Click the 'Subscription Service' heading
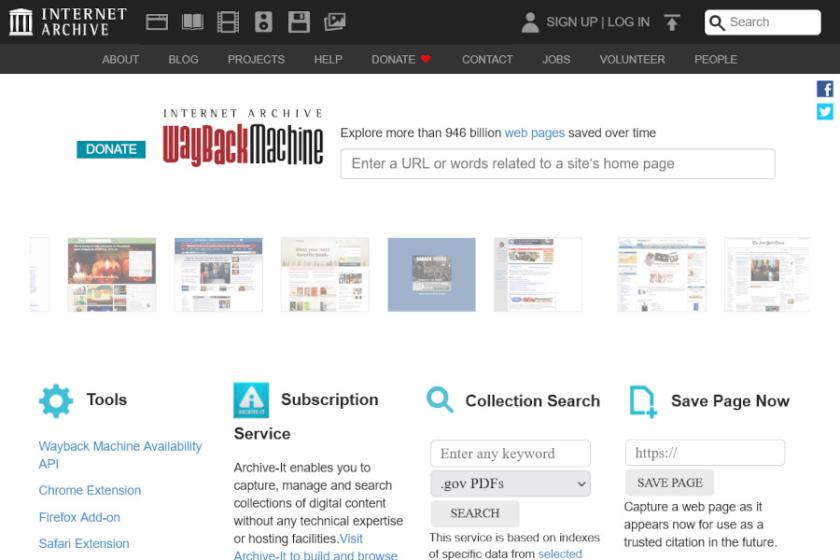 306,416
